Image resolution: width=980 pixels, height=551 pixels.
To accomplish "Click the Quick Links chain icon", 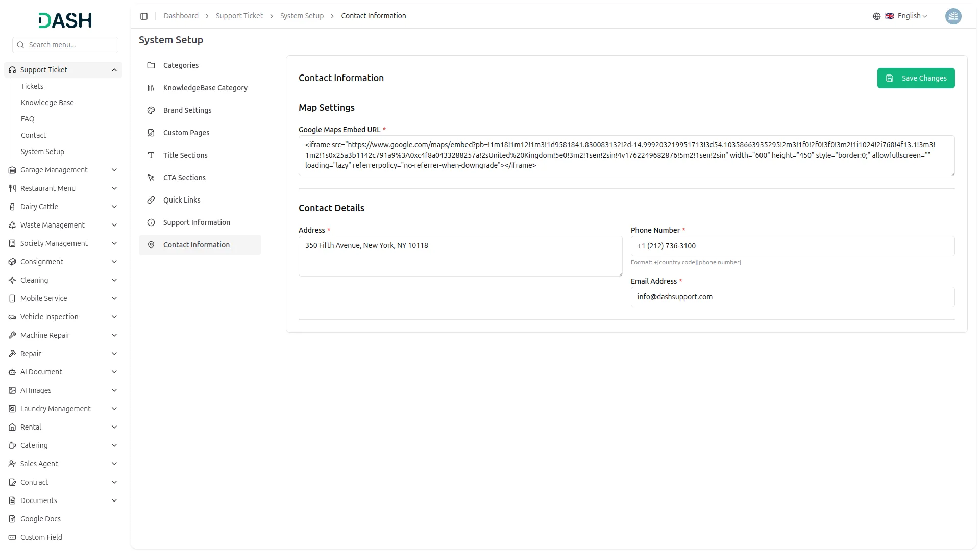I will (x=151, y=200).
